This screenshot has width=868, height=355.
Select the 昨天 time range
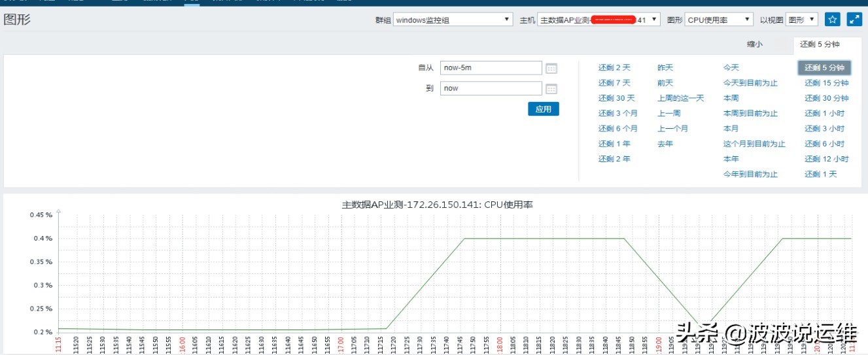(x=665, y=67)
